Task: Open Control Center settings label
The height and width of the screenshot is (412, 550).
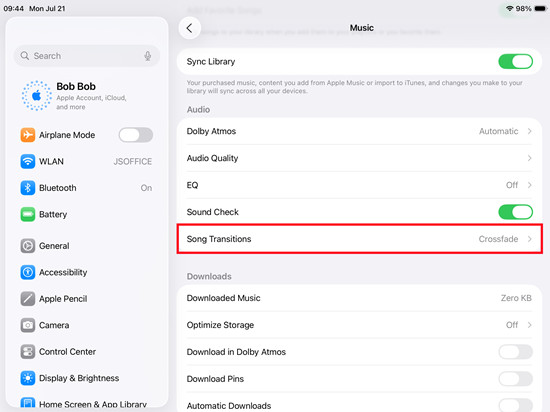Action: tap(67, 352)
